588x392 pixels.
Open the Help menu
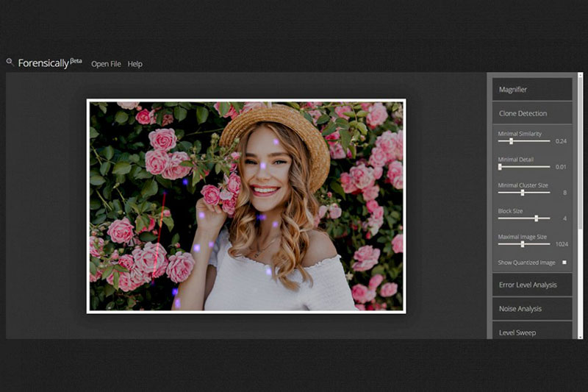pyautogui.click(x=135, y=64)
